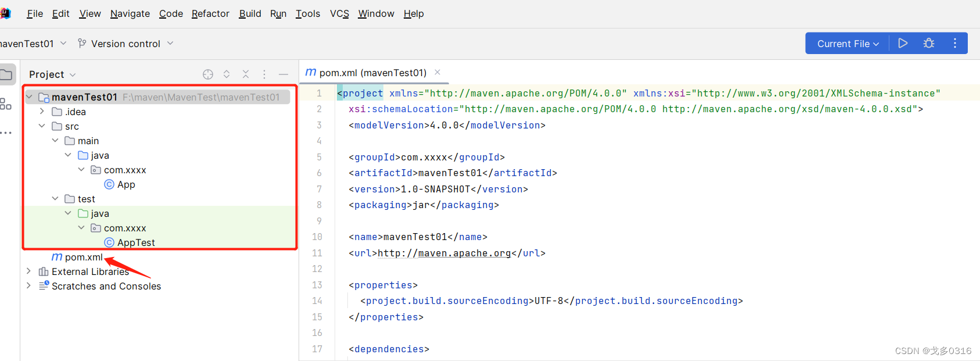Open the Window menu

(x=376, y=13)
